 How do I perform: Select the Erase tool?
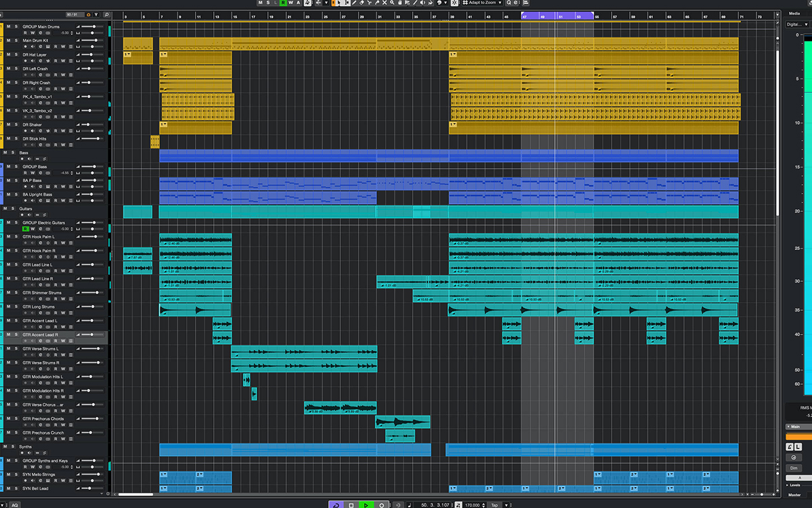(362, 3)
